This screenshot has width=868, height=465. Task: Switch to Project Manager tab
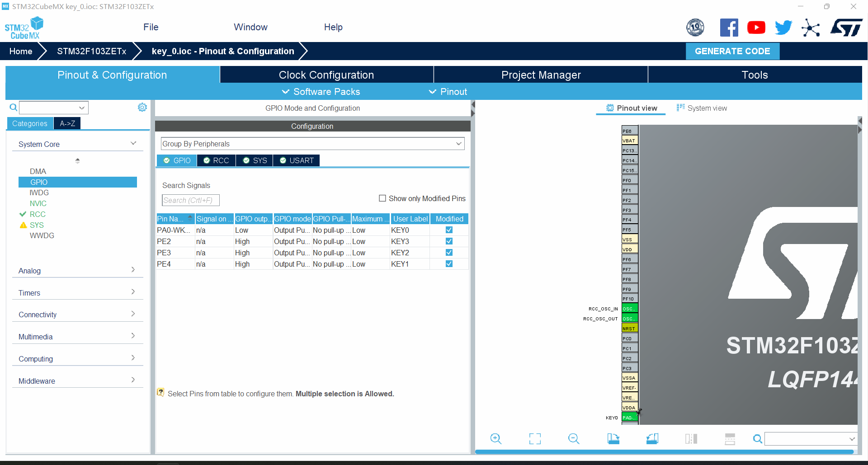pos(541,75)
